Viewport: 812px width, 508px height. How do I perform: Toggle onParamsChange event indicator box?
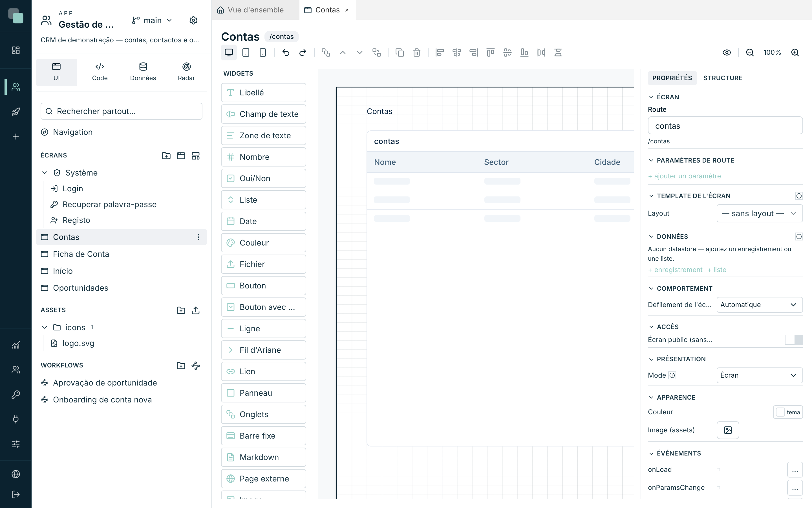pyautogui.click(x=718, y=487)
